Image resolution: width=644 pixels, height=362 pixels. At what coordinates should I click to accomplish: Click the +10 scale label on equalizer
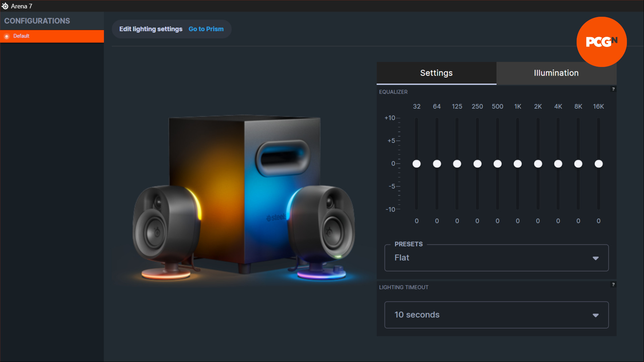[x=390, y=118]
